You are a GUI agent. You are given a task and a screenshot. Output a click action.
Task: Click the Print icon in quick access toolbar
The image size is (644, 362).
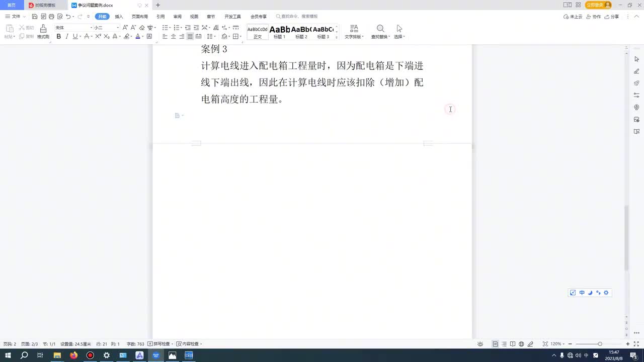click(51, 17)
